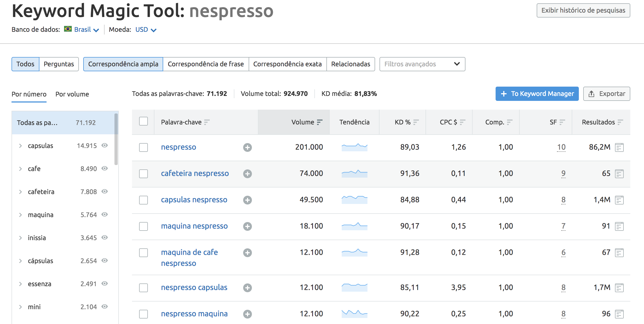
Task: Sort by CPC $ column icon
Action: (463, 122)
